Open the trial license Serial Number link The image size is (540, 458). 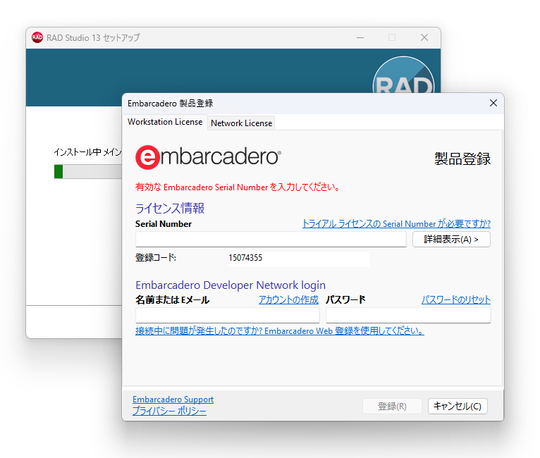[396, 224]
